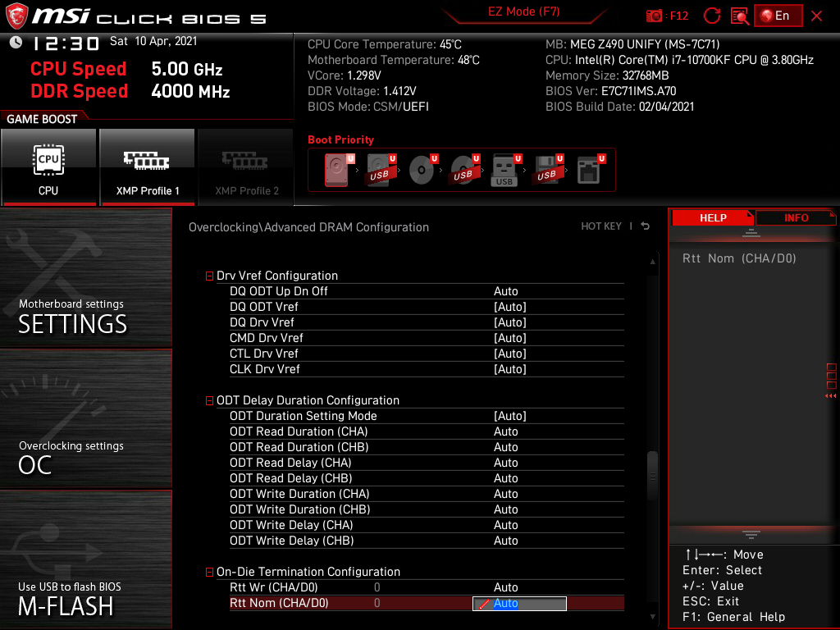Open the search magnifier icon

(x=739, y=16)
